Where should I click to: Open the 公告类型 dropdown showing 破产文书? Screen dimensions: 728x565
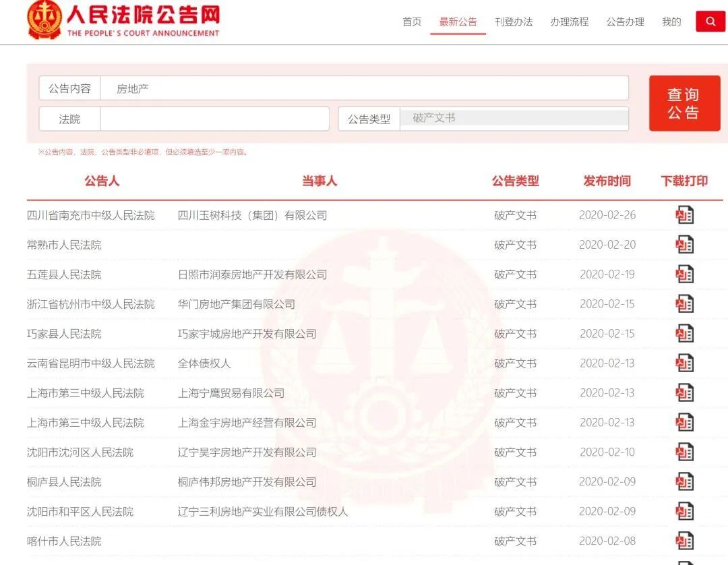coord(514,119)
